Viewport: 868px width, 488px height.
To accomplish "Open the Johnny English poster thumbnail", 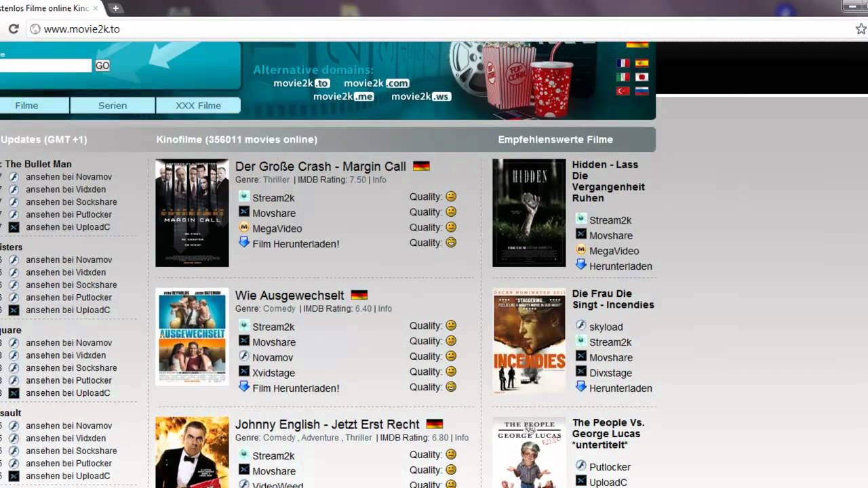I will click(x=192, y=452).
